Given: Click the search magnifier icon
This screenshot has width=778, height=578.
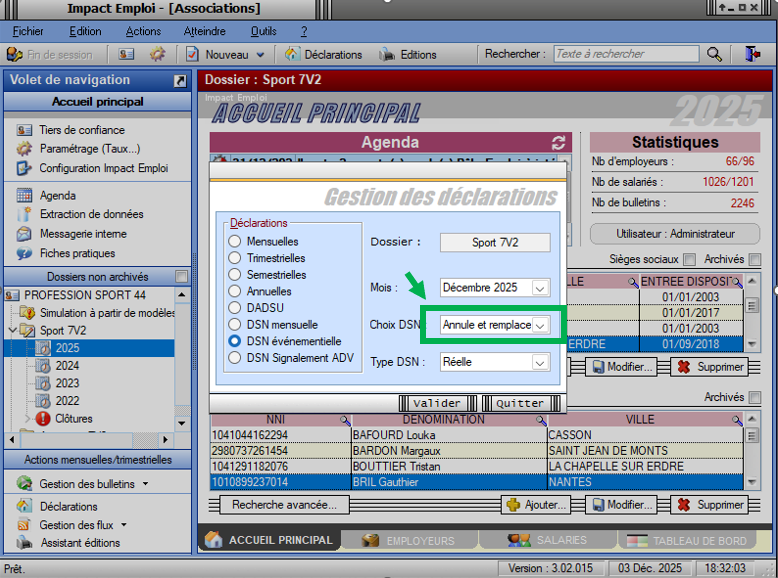Looking at the screenshot, I should click(x=714, y=54).
